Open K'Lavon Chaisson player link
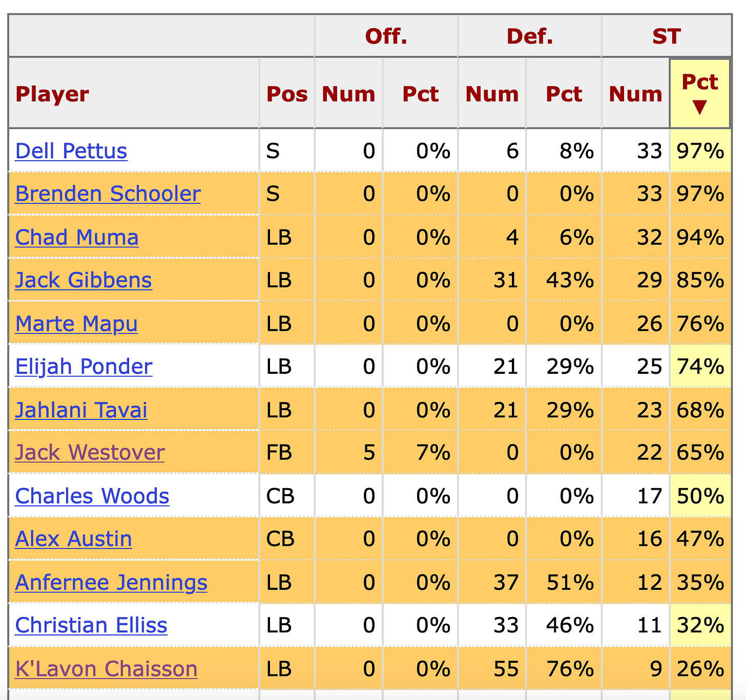This screenshot has width=746, height=700. tap(106, 669)
